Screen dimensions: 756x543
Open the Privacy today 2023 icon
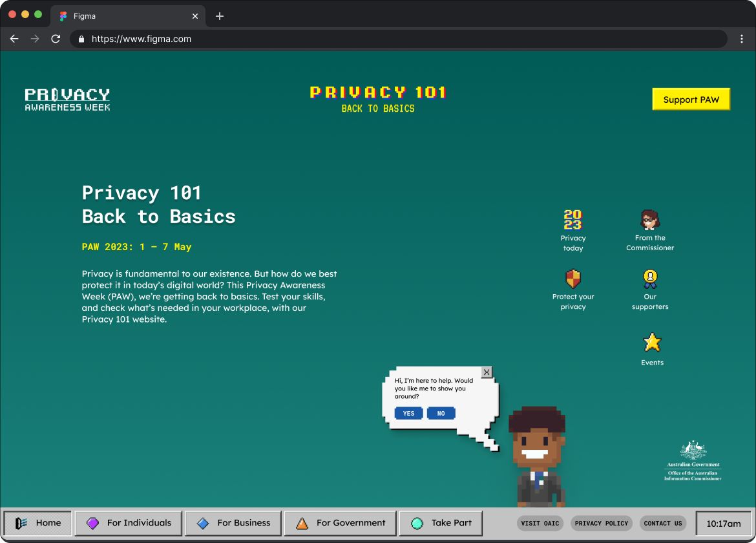pos(572,220)
